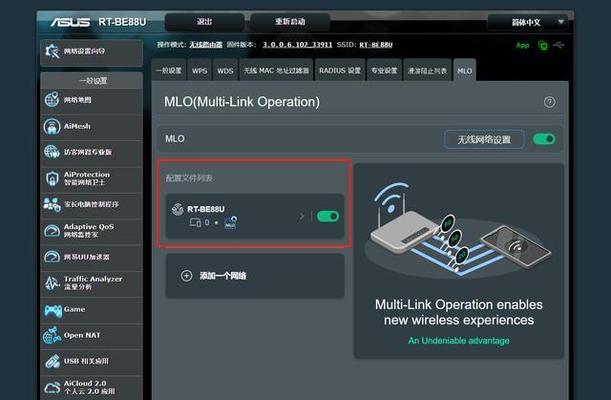Image resolution: width=611 pixels, height=400 pixels.
Task: Switch to the wireless MAC filter tab
Action: tap(276, 70)
